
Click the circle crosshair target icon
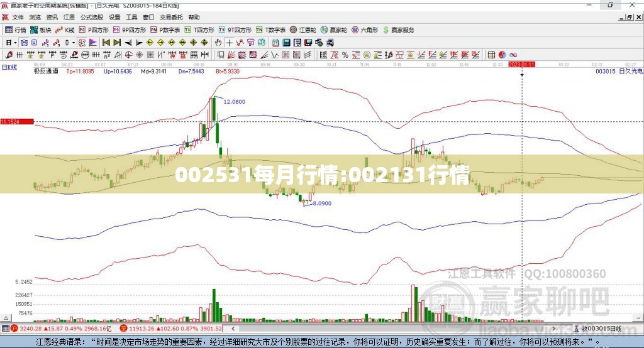click(128, 55)
